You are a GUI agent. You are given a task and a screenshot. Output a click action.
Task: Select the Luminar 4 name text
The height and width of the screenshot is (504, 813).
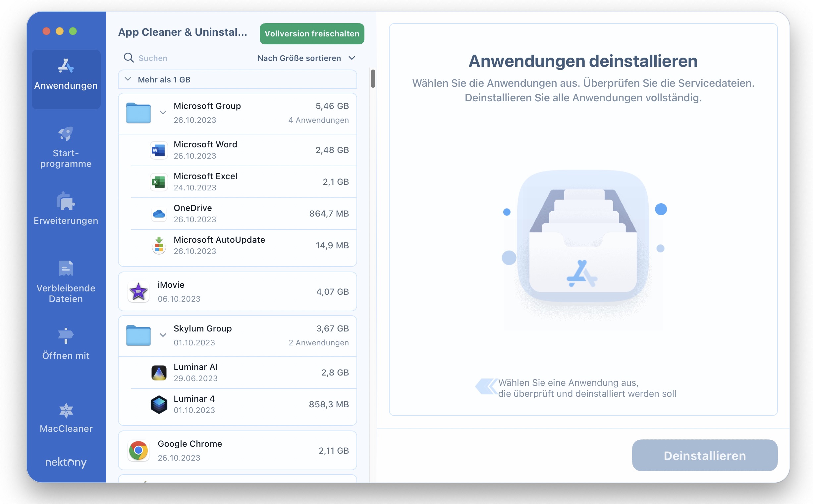pos(194,399)
